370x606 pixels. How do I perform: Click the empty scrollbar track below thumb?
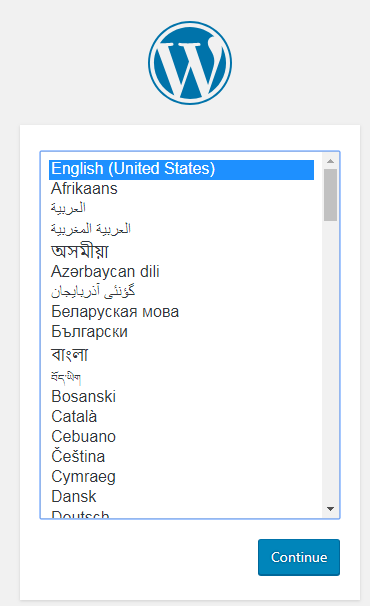tap(330, 361)
